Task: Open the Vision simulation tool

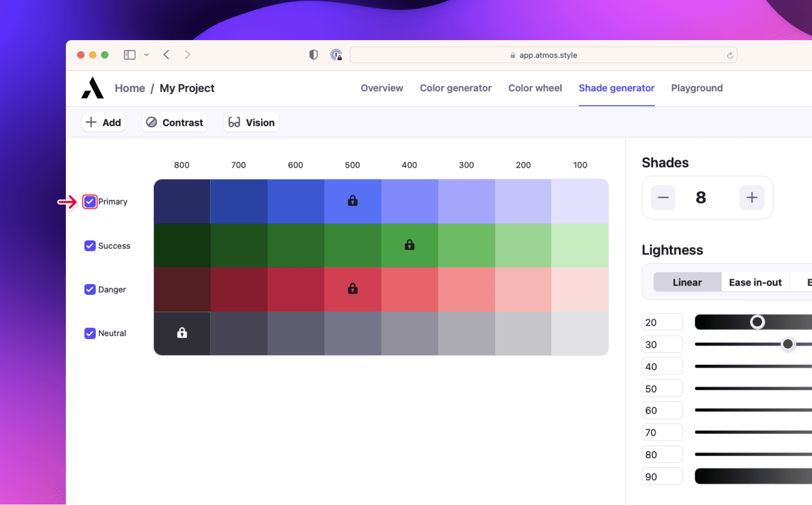Action: click(x=251, y=122)
